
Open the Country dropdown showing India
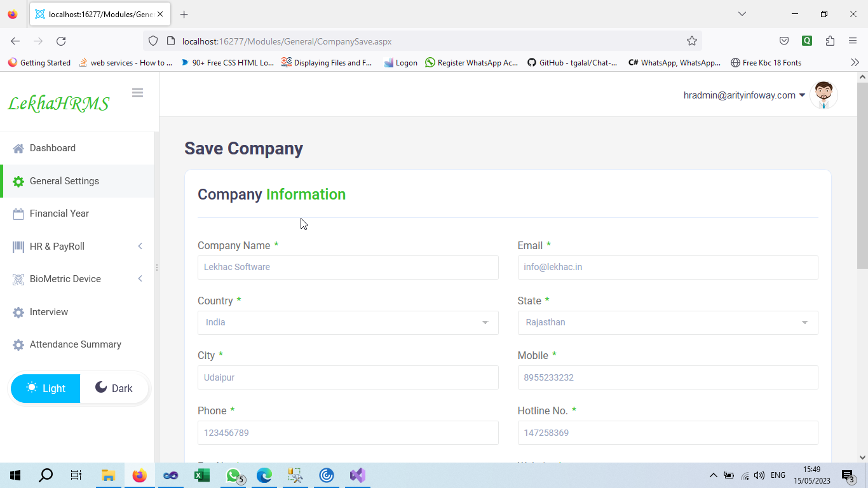point(348,322)
